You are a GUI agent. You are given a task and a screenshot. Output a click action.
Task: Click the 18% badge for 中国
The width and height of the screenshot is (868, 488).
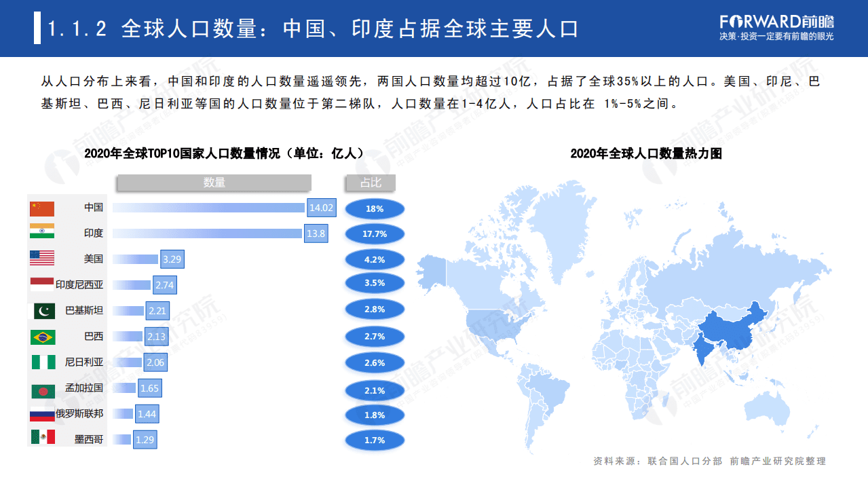pos(375,208)
